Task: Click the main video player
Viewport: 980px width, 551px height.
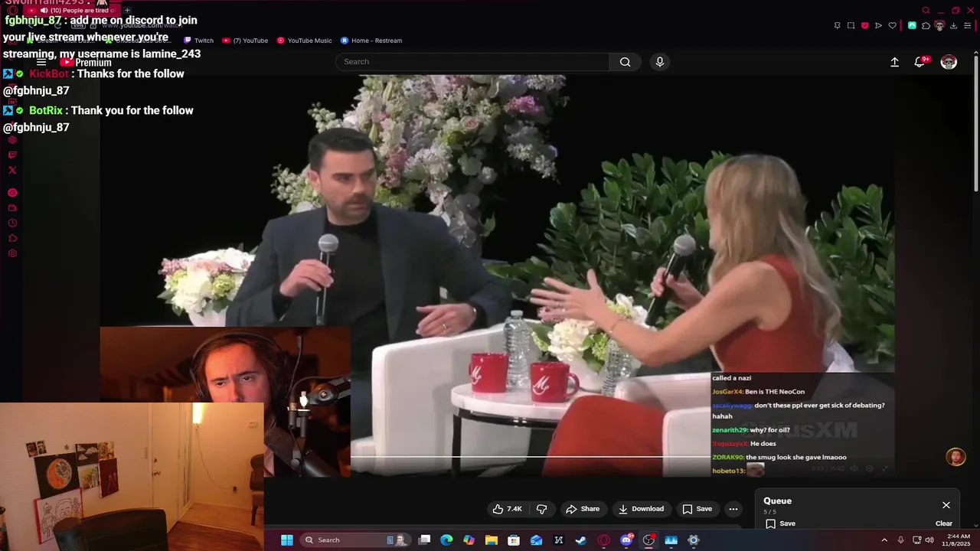Action: [497, 275]
